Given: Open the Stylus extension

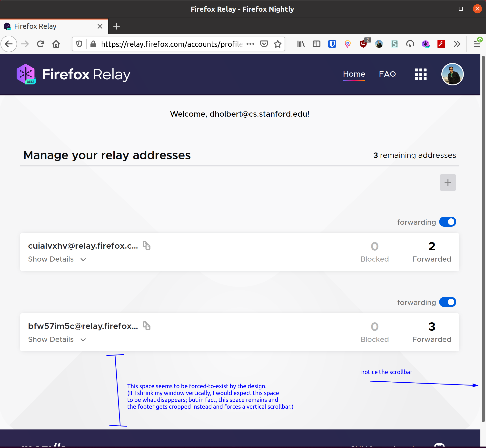Looking at the screenshot, I should click(394, 44).
